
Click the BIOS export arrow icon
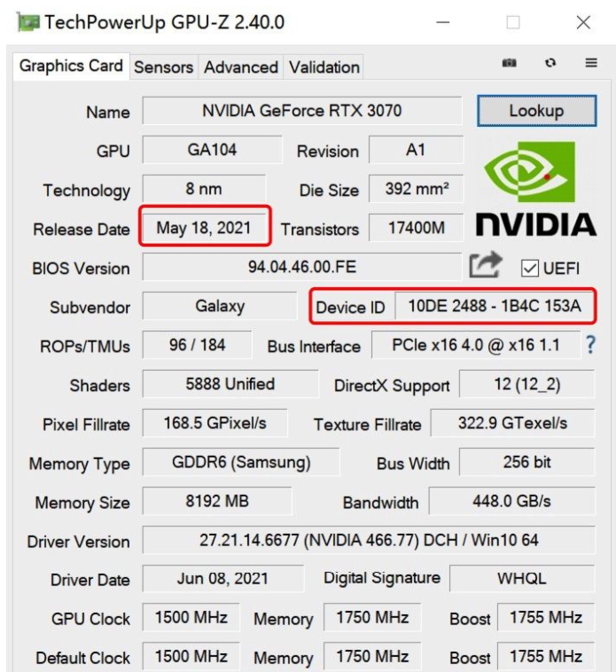point(486,265)
